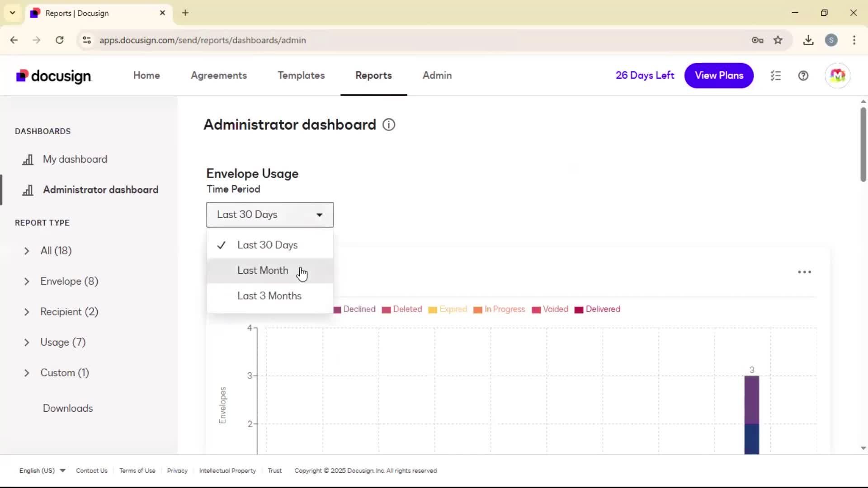Image resolution: width=868 pixels, height=488 pixels.
Task: Open the Privacy footer link
Action: (x=177, y=470)
